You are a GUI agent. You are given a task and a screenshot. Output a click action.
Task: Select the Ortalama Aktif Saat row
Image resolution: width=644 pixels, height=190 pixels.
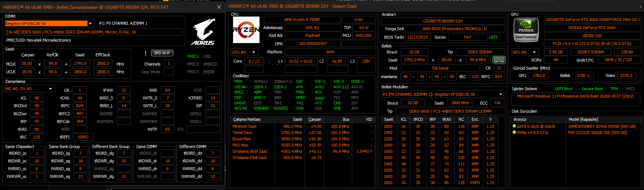tap(302, 151)
